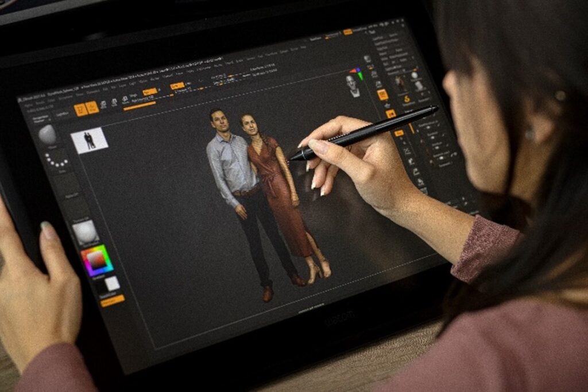Viewport: 588px width, 392px height.
Task: Toggle the Persp perspective button
Action: pyautogui.click(x=382, y=95)
